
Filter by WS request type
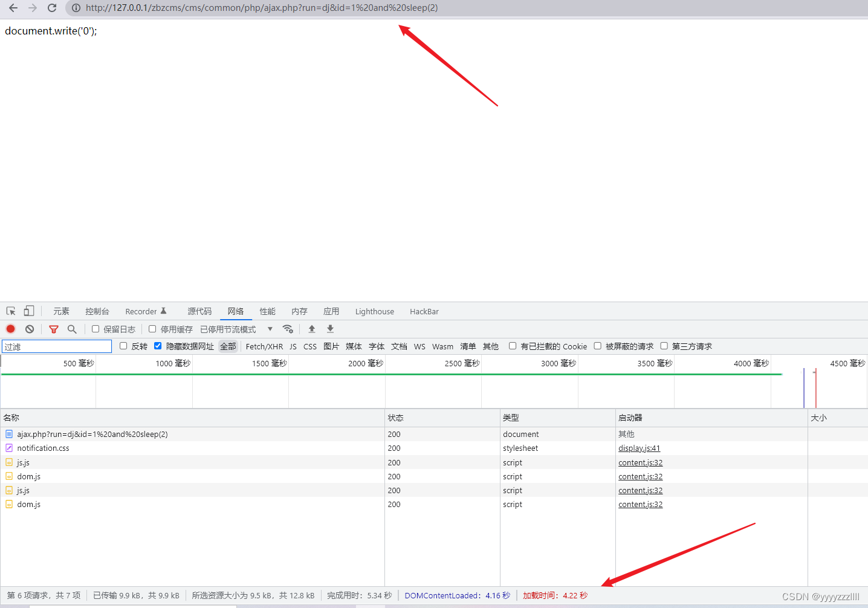419,346
